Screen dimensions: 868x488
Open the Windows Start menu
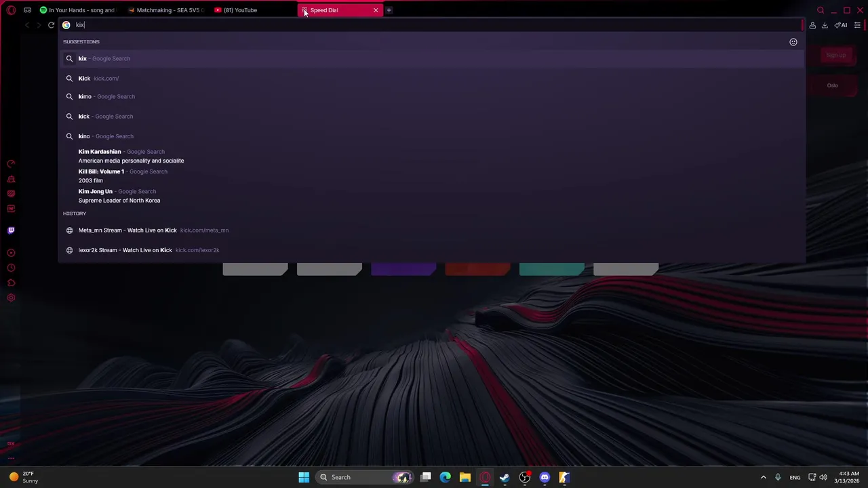[x=304, y=477]
